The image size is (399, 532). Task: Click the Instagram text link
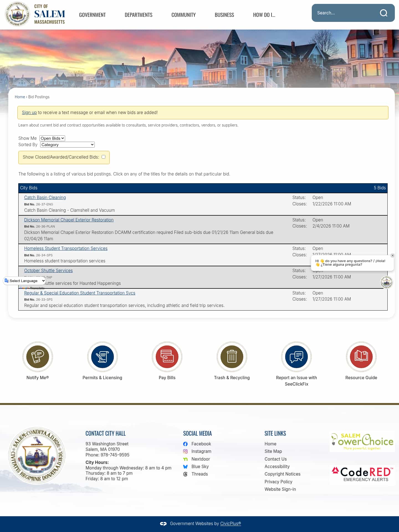click(x=201, y=451)
